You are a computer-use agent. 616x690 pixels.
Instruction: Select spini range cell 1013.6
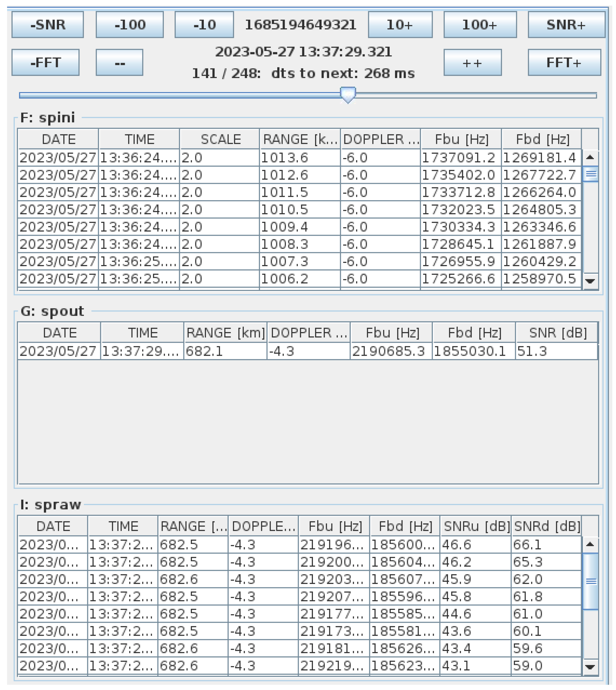pos(300,158)
